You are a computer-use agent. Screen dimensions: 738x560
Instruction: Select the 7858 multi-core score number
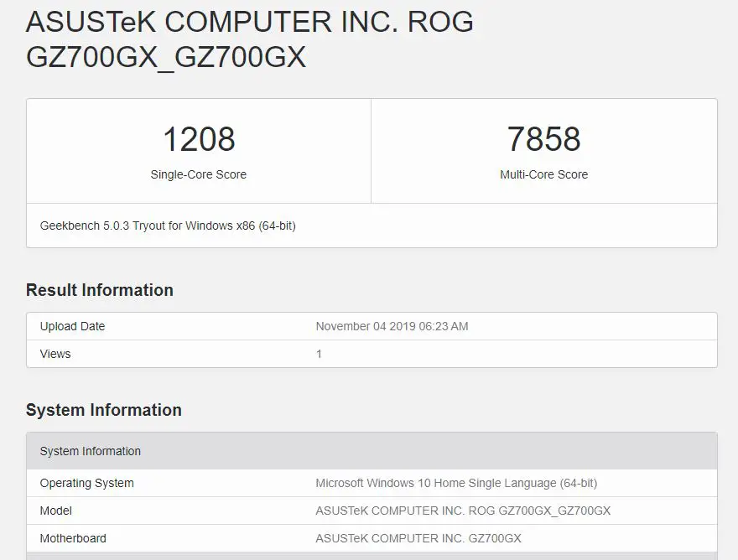pos(543,139)
